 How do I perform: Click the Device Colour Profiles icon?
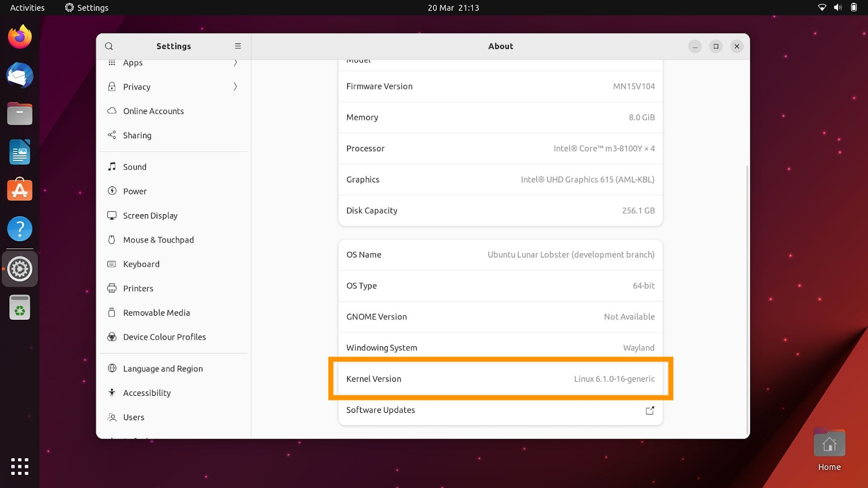pyautogui.click(x=112, y=337)
